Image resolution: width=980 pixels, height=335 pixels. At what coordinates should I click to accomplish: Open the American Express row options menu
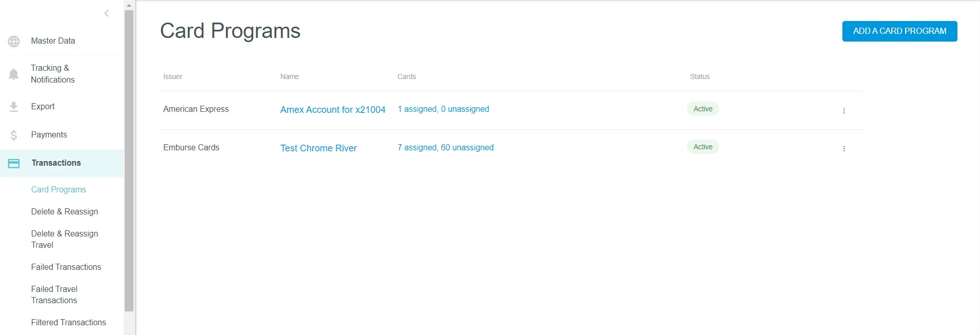pyautogui.click(x=843, y=110)
